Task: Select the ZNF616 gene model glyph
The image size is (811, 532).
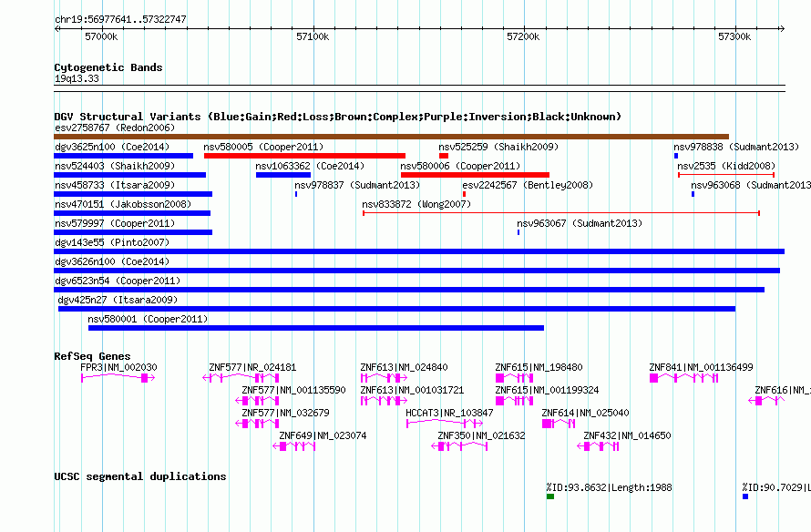Action: [766, 401]
